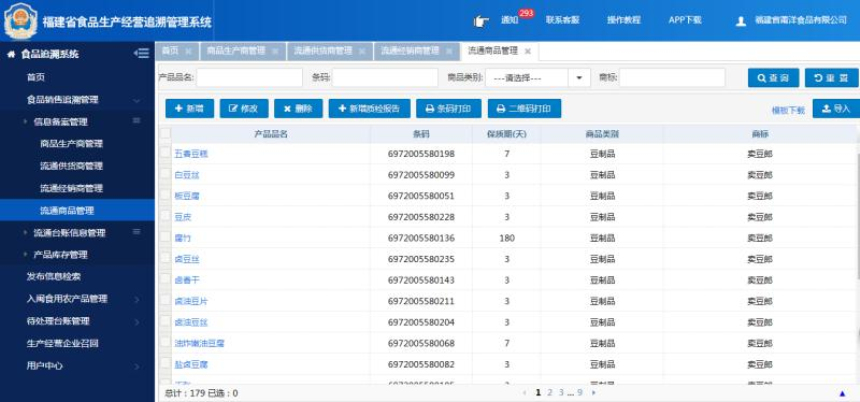The width and height of the screenshot is (860, 402).
Task: Open the 通知 notifications with 293 badge
Action: (x=510, y=20)
